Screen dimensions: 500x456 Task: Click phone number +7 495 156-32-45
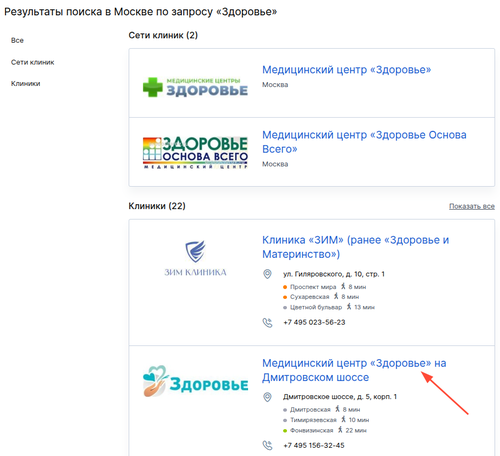[x=314, y=445]
